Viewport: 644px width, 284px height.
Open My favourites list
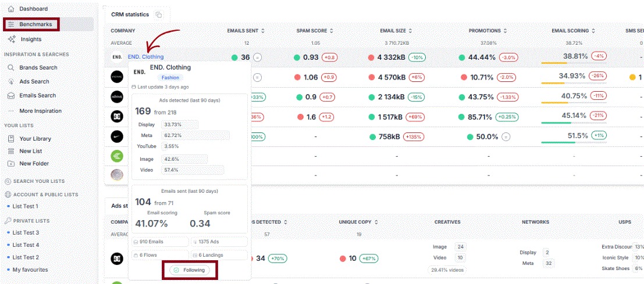click(x=30, y=269)
